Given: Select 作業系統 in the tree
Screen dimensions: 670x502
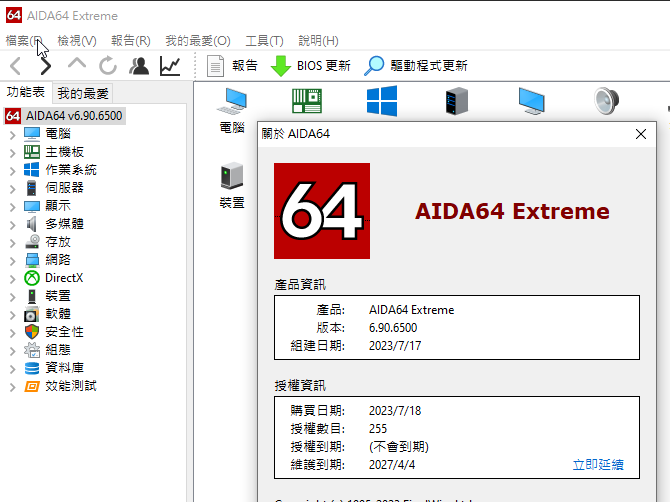Looking at the screenshot, I should click(x=71, y=170).
